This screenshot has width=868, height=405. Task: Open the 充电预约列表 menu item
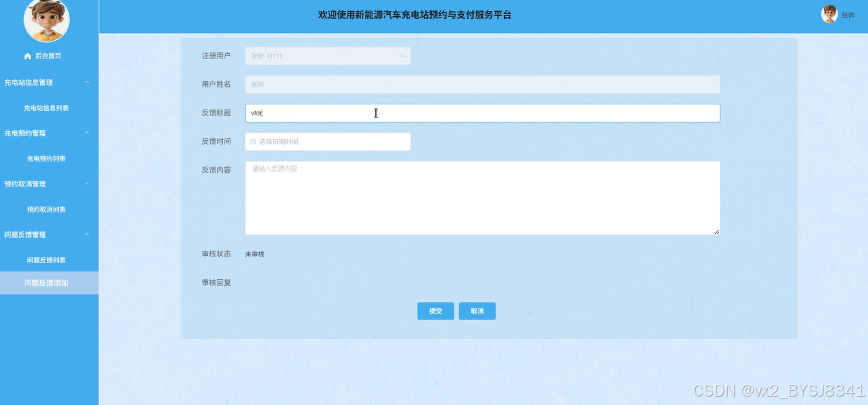pyautogui.click(x=46, y=159)
